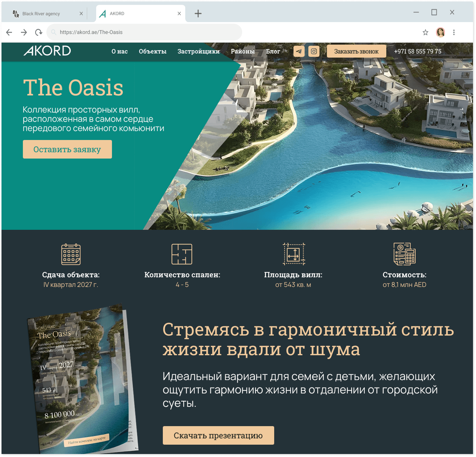
Task: Open the Застройщики menu item
Action: [x=199, y=52]
